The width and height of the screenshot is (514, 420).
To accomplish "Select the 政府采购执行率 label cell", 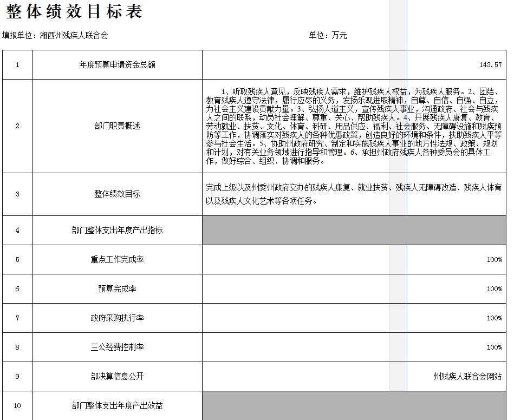I will 118,318.
